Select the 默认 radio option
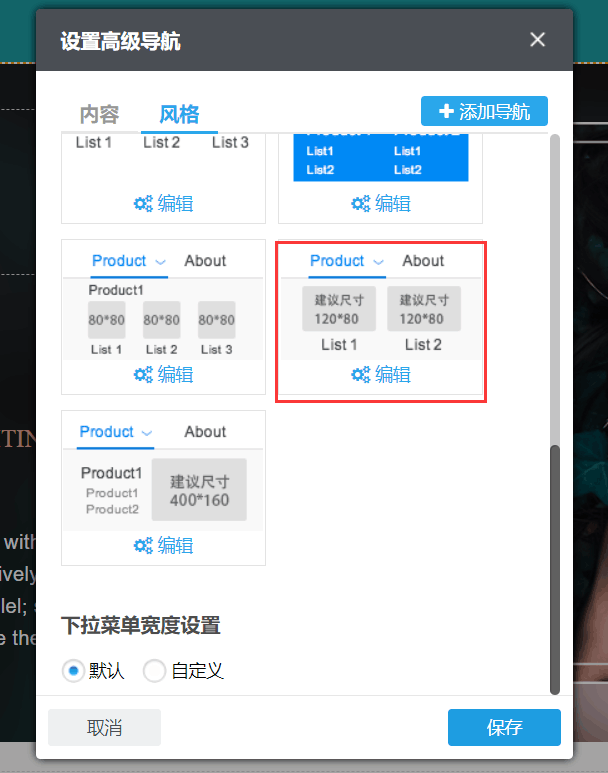 (72, 671)
